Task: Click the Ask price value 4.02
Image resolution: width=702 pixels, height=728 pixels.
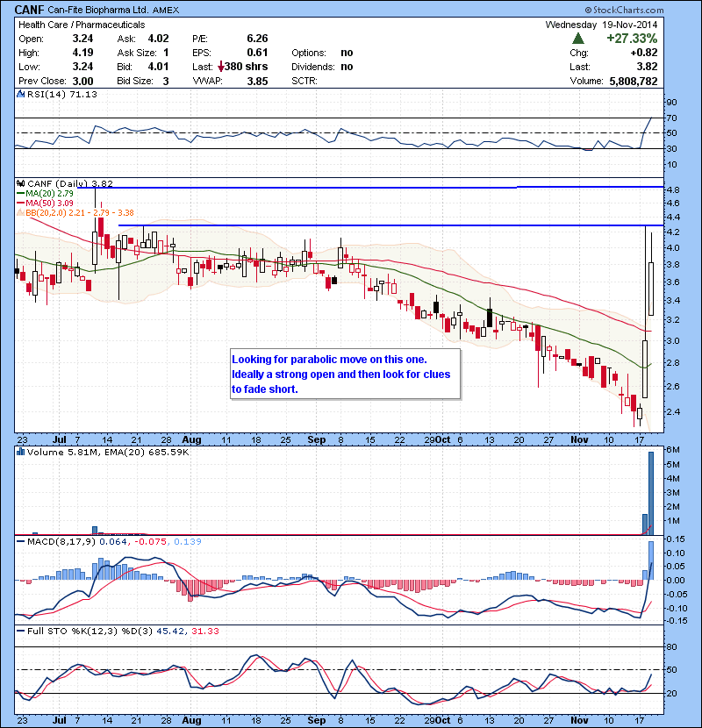Action: tap(158, 39)
